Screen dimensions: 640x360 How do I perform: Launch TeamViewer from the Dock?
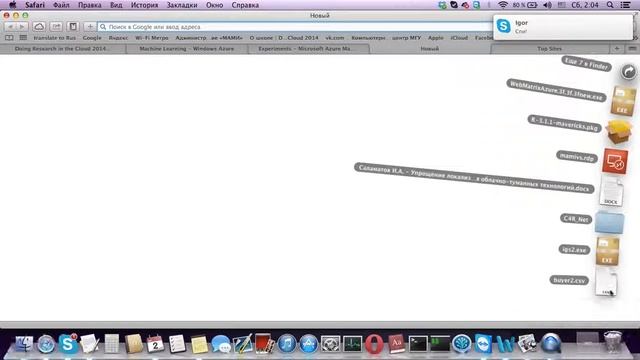483,344
